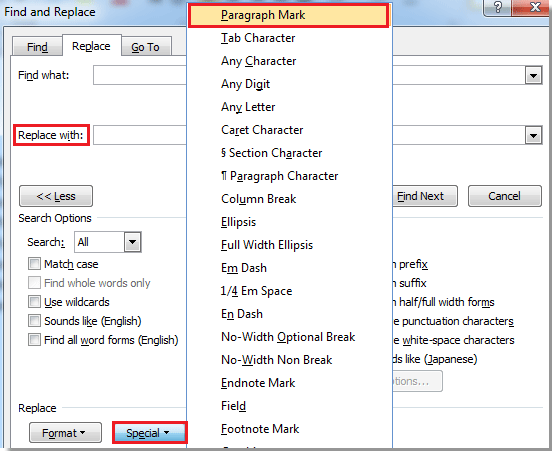Click the half/full width forms option label
This screenshot has width=552, height=451.
tap(444, 302)
